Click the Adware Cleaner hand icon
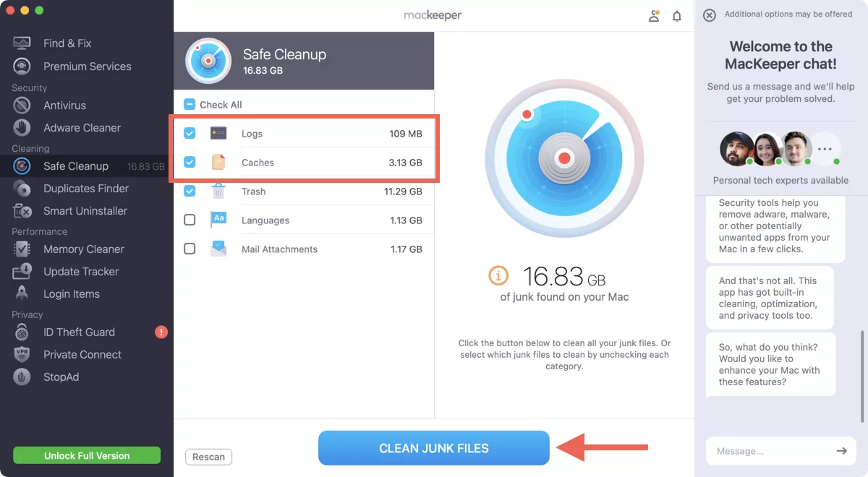Image resolution: width=868 pixels, height=477 pixels. (x=22, y=128)
